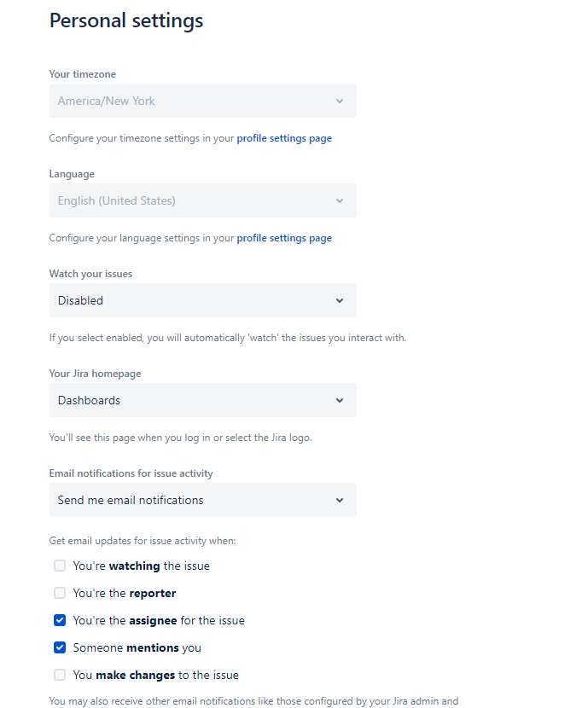Screen dimensions: 588x708
Task: Uncheck the Someone mentions you option
Action: [60, 647]
